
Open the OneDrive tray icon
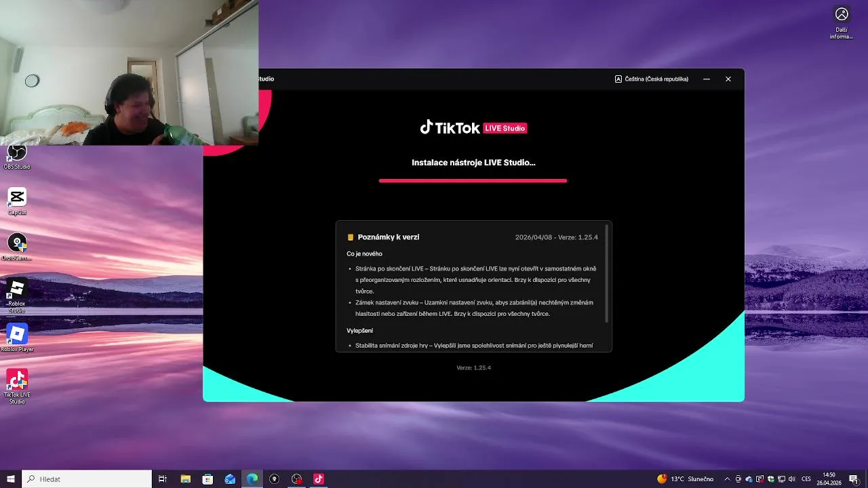[749, 479]
